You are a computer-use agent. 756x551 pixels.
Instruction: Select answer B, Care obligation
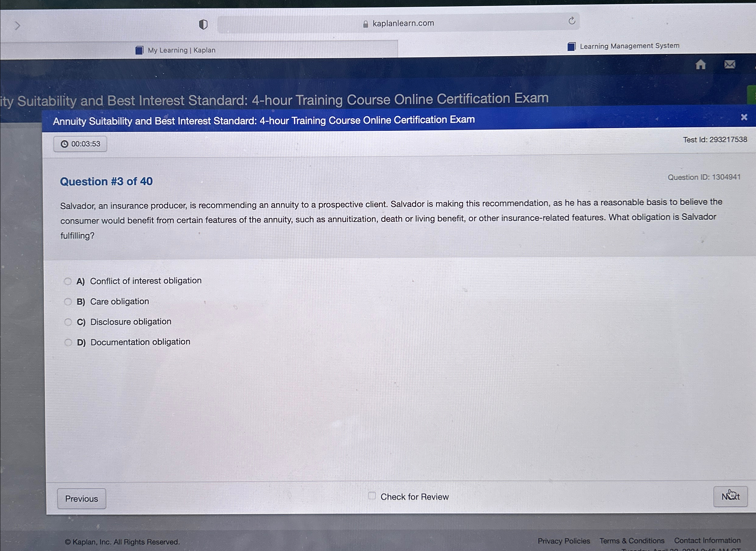[68, 301]
